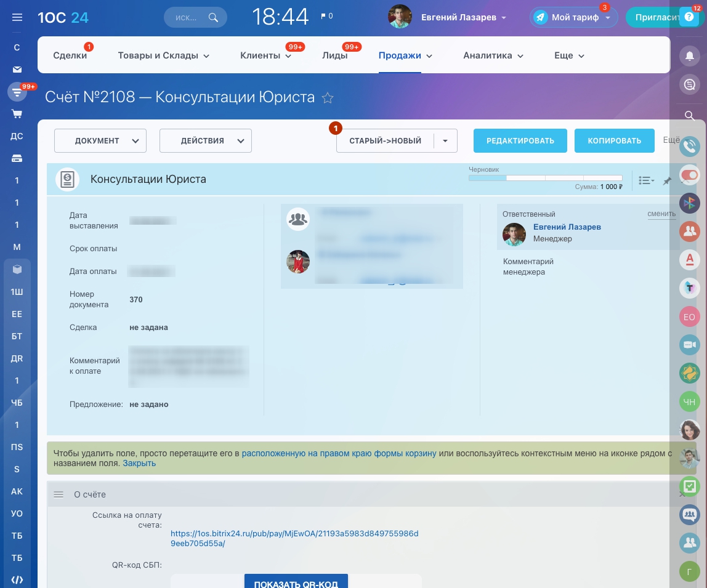Expand the ДЕЙСТВИЯ dropdown
Image resolution: width=707 pixels, height=588 pixels.
[206, 140]
